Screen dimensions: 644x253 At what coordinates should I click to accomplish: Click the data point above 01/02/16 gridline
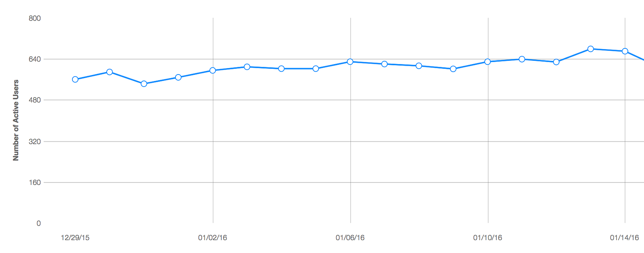click(213, 71)
